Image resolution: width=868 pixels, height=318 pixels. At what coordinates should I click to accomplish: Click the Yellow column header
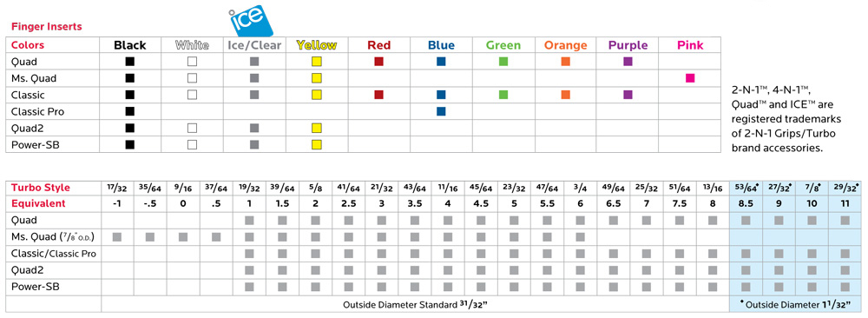click(317, 45)
